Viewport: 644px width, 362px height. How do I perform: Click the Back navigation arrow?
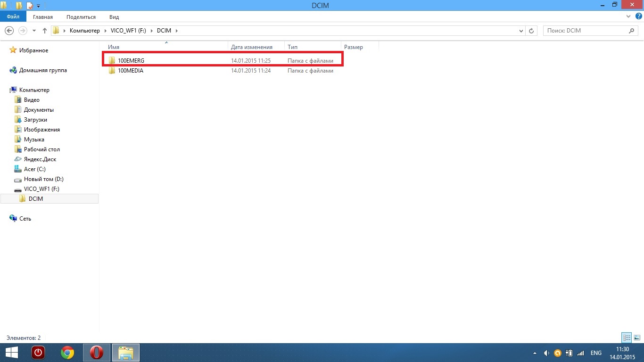pos(8,31)
